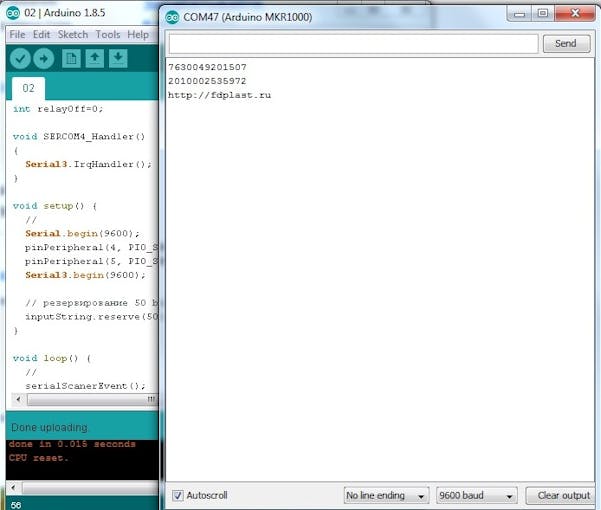
Task: Click line number 56 in status bar
Action: [16, 505]
